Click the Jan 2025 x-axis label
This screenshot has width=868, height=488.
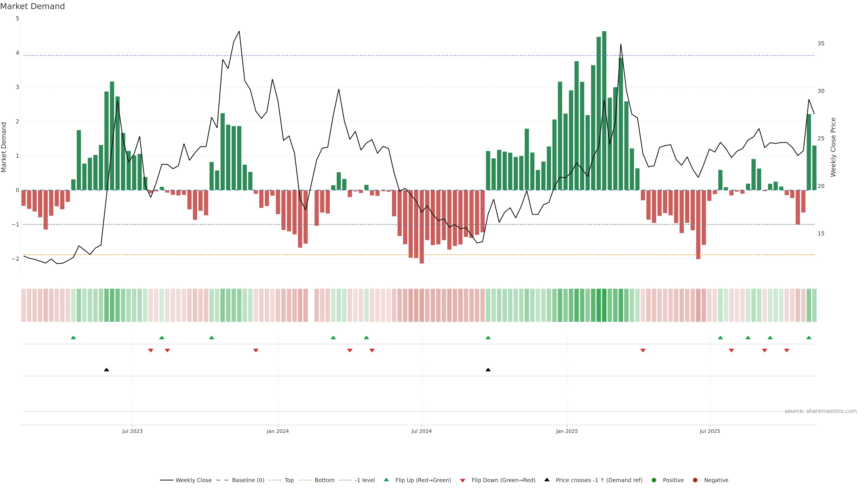567,431
